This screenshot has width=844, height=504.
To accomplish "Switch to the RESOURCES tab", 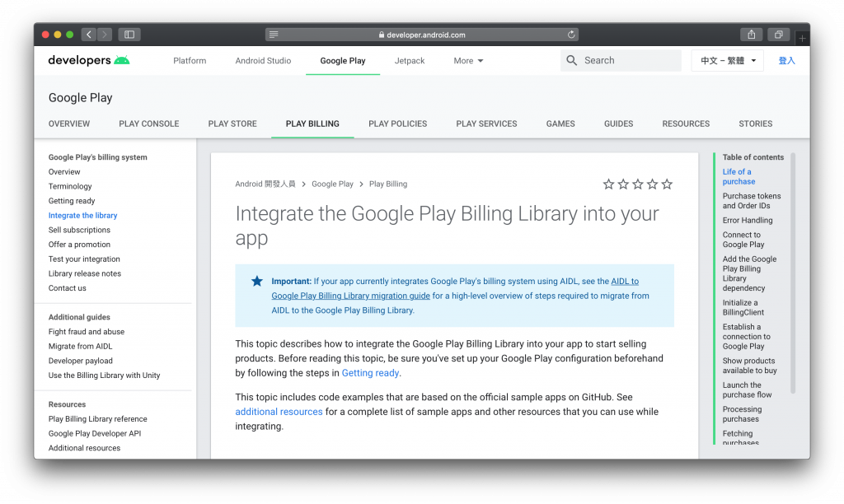I will click(x=686, y=124).
